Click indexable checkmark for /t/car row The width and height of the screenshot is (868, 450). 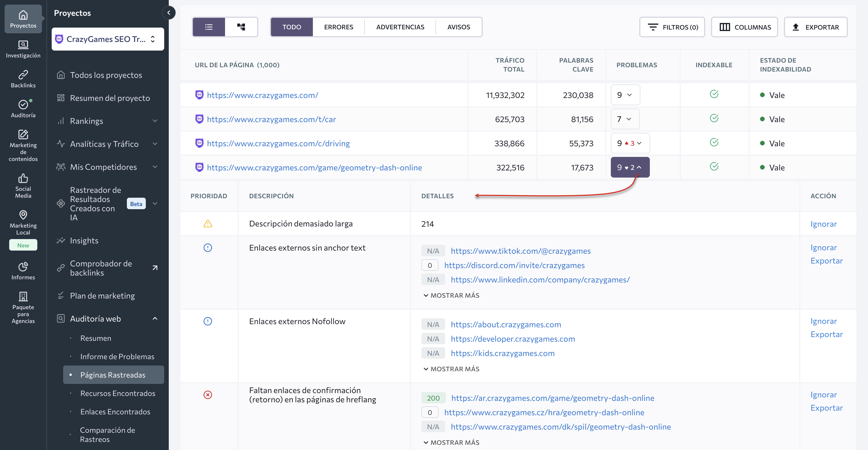[714, 118]
